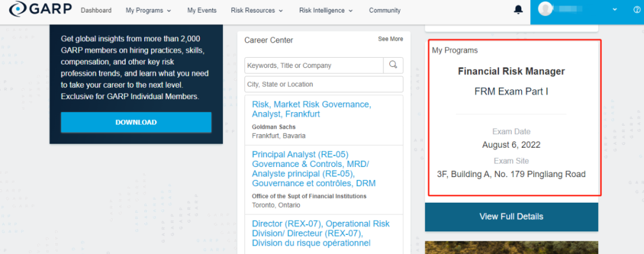Open the My Events page

202,11
